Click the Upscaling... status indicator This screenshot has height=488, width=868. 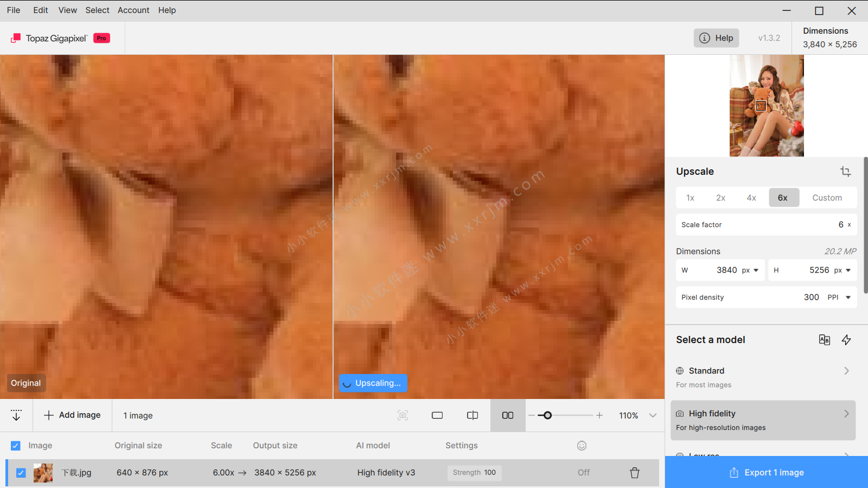373,383
